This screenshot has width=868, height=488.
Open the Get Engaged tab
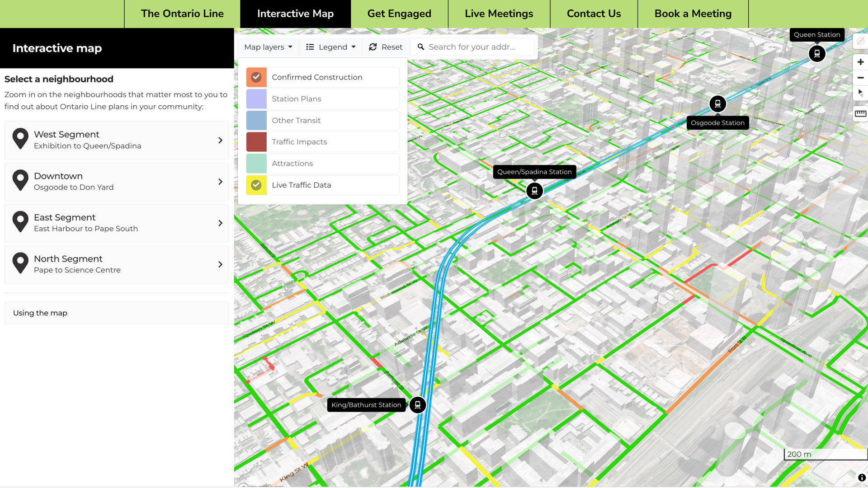(399, 14)
